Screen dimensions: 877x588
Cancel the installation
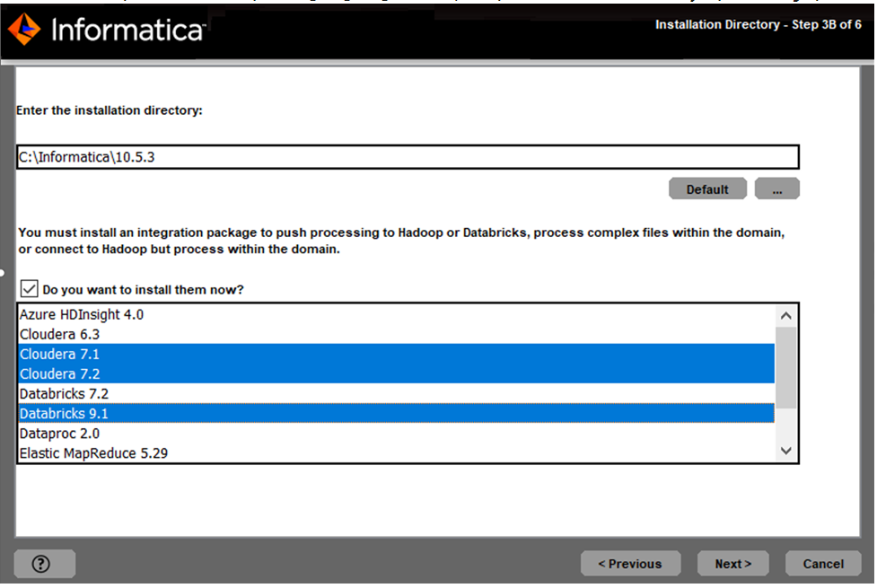(x=823, y=564)
